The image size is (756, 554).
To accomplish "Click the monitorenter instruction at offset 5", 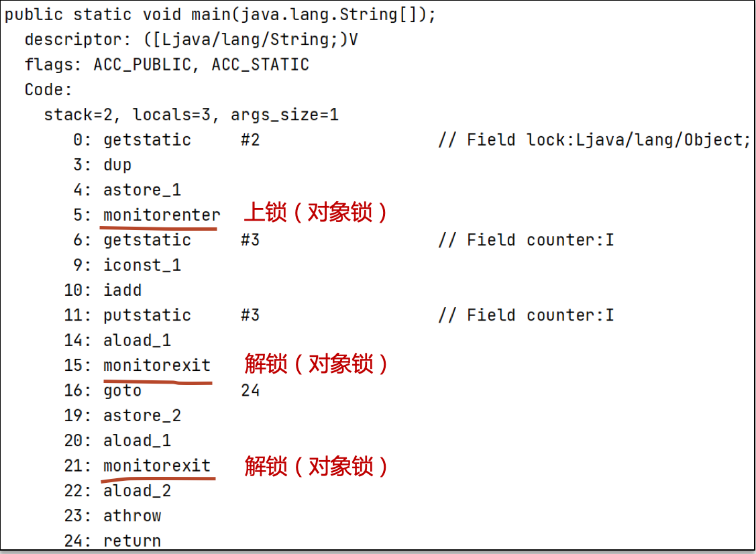I will [x=161, y=215].
